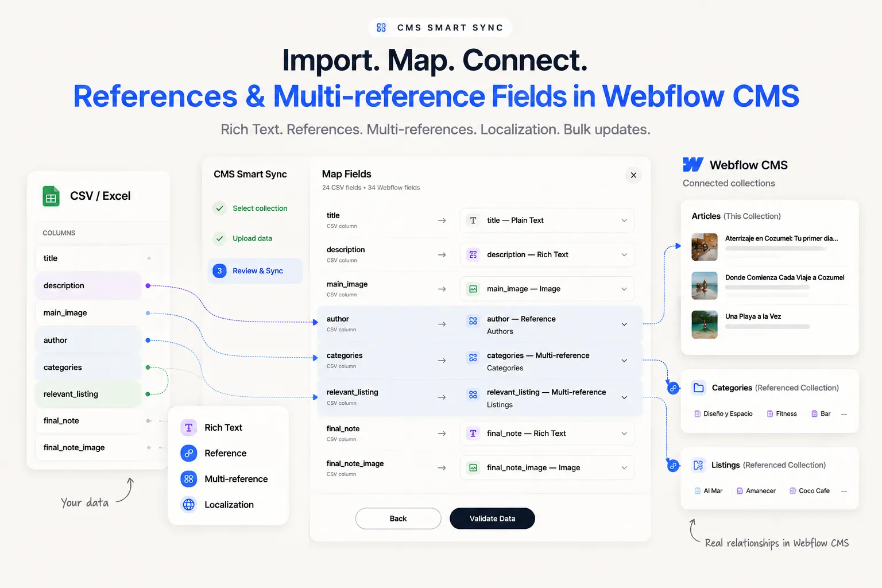Click the Categories folder icon

pos(699,388)
